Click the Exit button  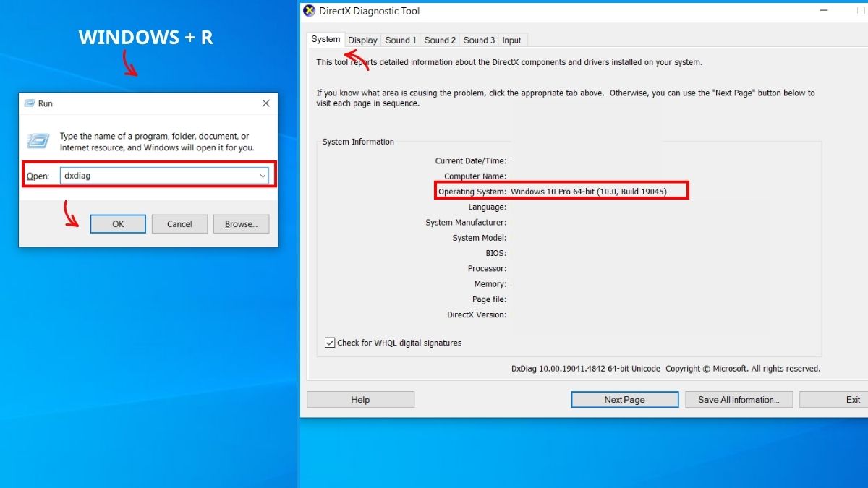pos(833,400)
